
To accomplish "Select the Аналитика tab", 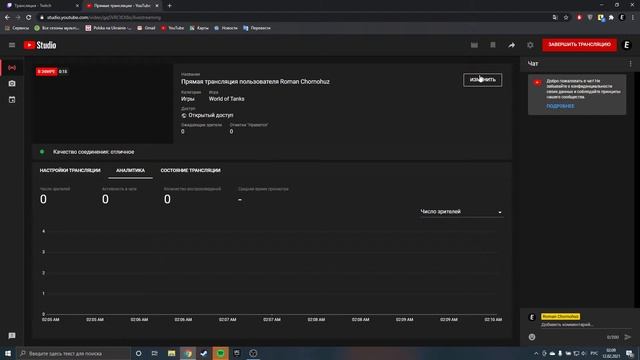I will pos(130,170).
